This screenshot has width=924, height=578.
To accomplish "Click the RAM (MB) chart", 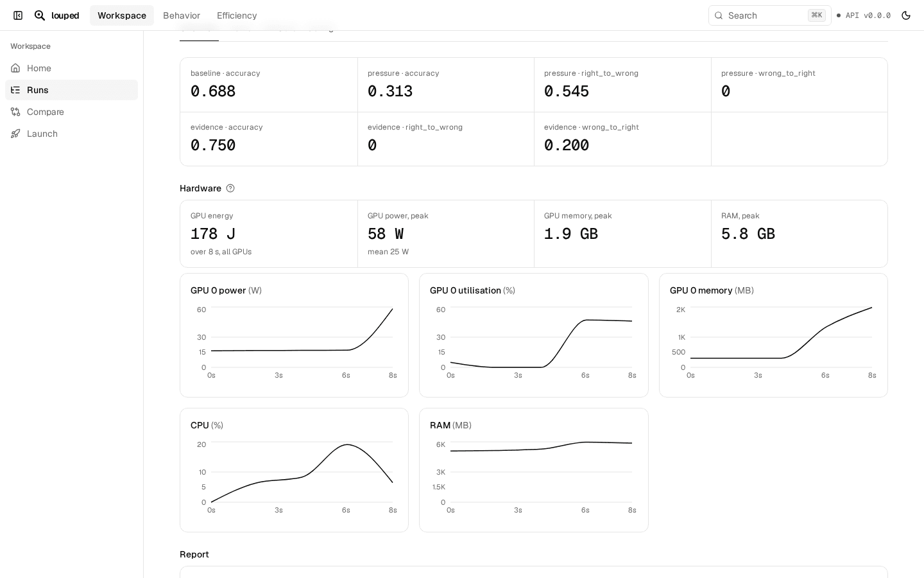I will [x=533, y=470].
